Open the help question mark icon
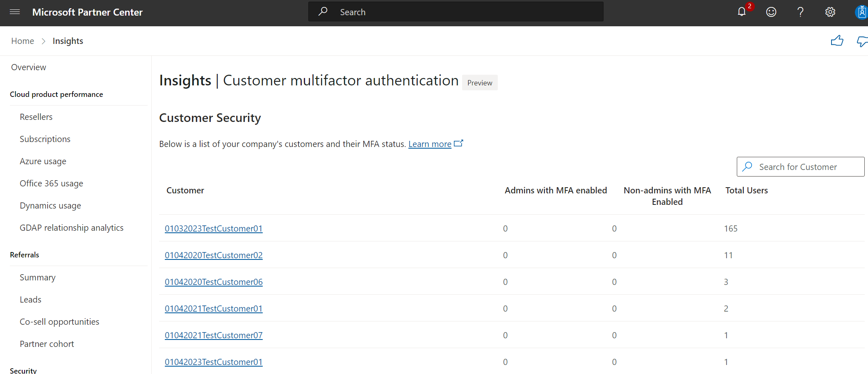The height and width of the screenshot is (374, 868). pyautogui.click(x=800, y=12)
